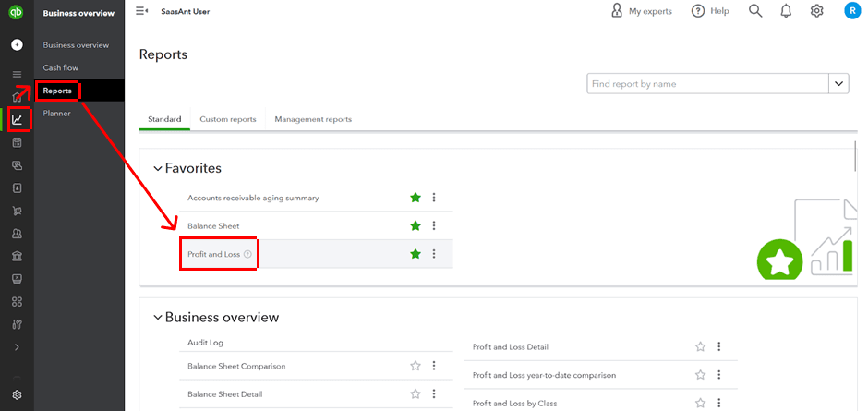Open the Favorites Profit and Loss report
This screenshot has height=411, width=868.
point(213,254)
